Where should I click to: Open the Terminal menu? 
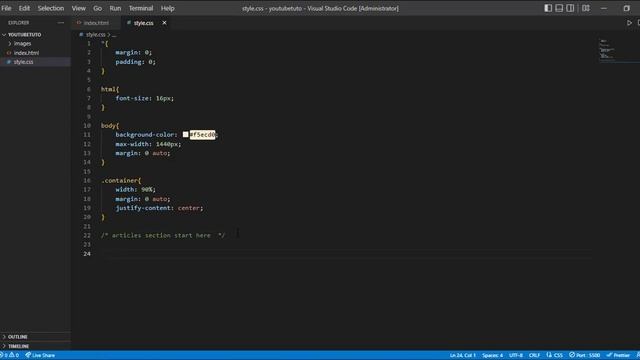coord(141,8)
